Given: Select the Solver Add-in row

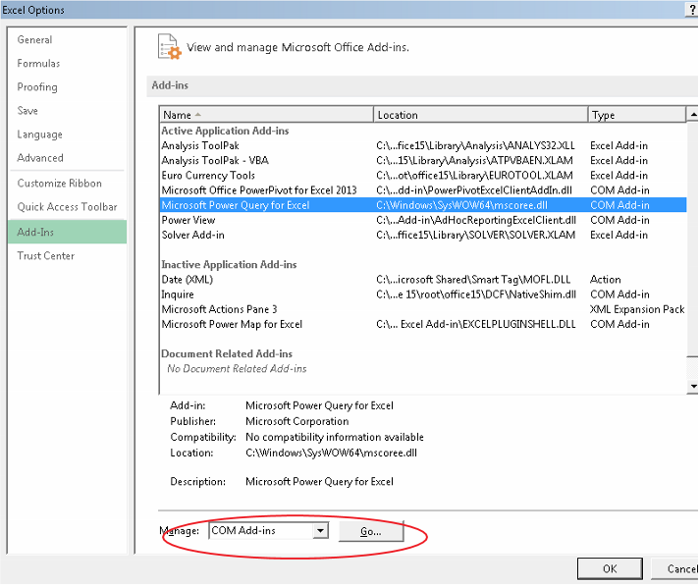Looking at the screenshot, I should (423, 235).
